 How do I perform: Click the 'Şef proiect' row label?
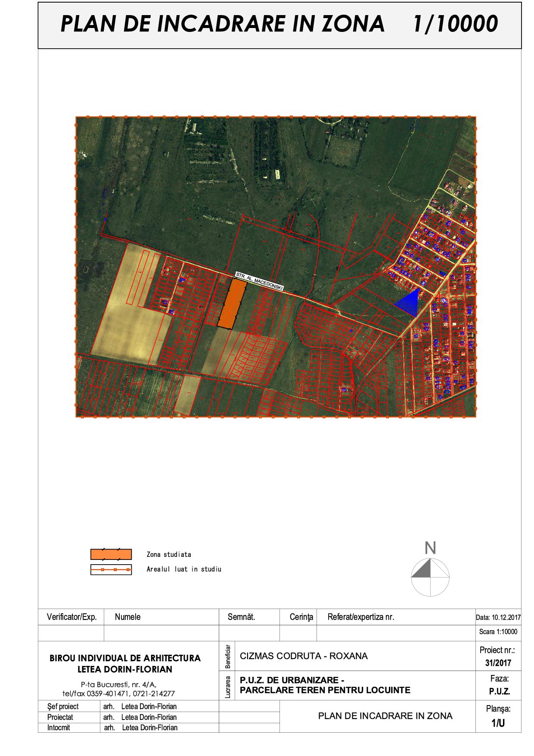63,706
